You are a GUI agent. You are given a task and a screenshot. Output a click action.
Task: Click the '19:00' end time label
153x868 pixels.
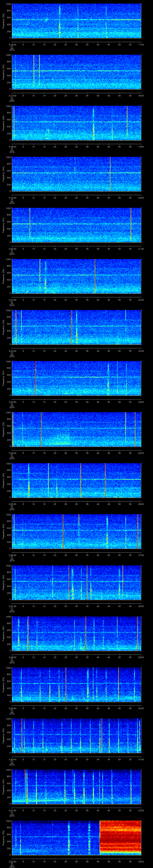(x=141, y=147)
